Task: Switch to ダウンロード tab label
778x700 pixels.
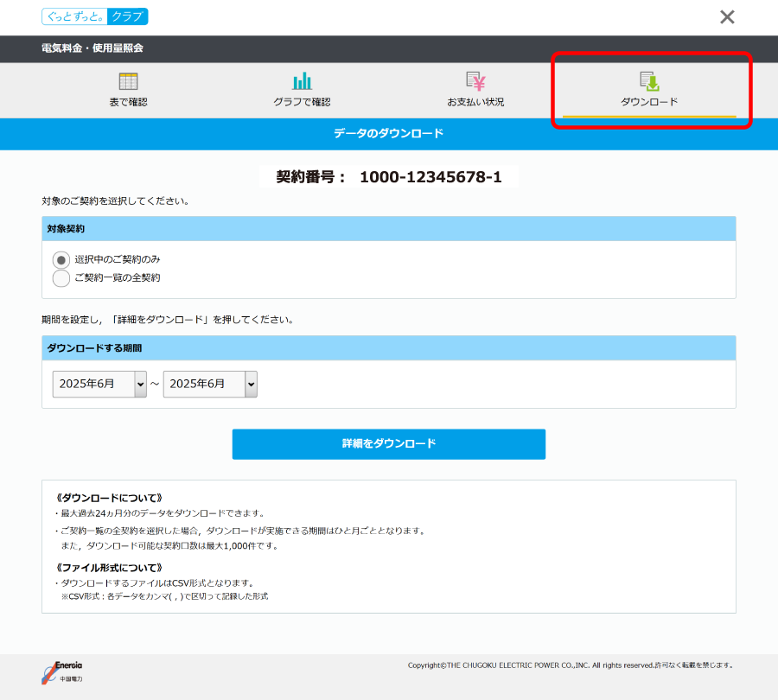Action: (649, 102)
